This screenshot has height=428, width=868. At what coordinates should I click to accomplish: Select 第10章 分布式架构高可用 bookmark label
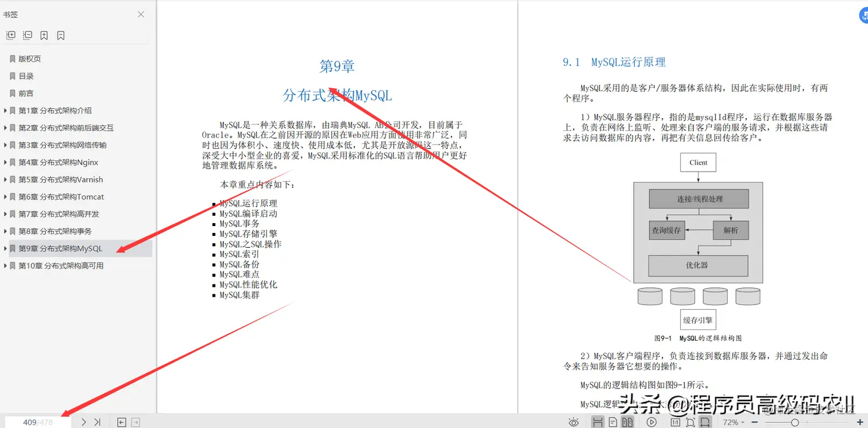coord(61,266)
